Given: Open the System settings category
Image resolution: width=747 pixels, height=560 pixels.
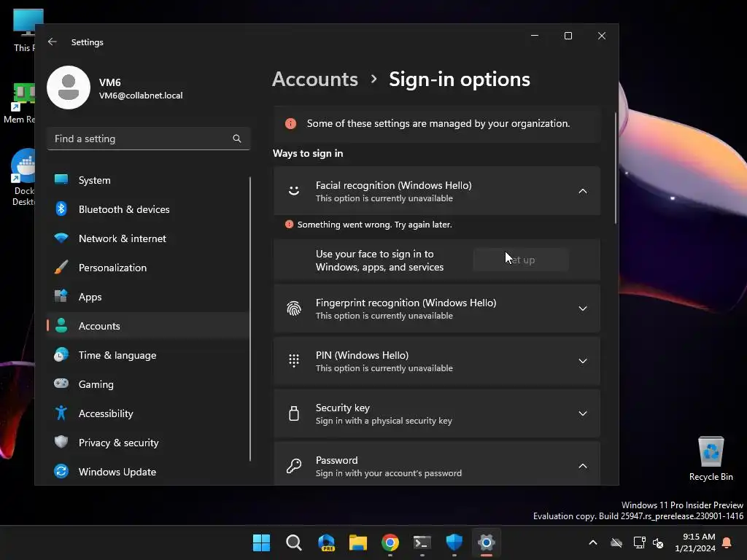Looking at the screenshot, I should [148, 180].
